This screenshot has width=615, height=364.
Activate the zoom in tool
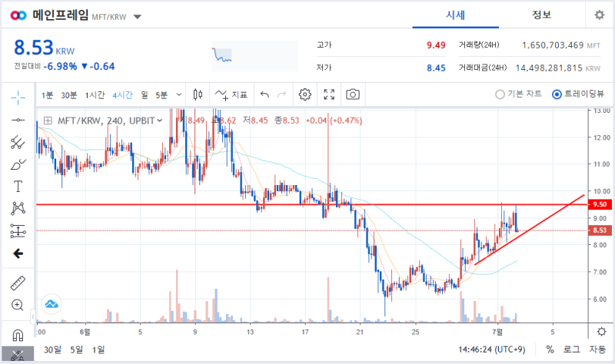[x=18, y=305]
